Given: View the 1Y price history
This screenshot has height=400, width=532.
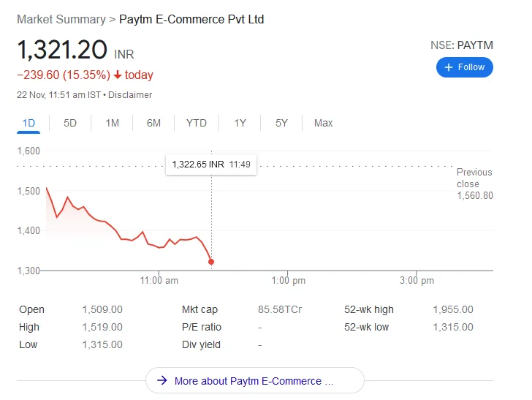Looking at the screenshot, I should point(240,123).
